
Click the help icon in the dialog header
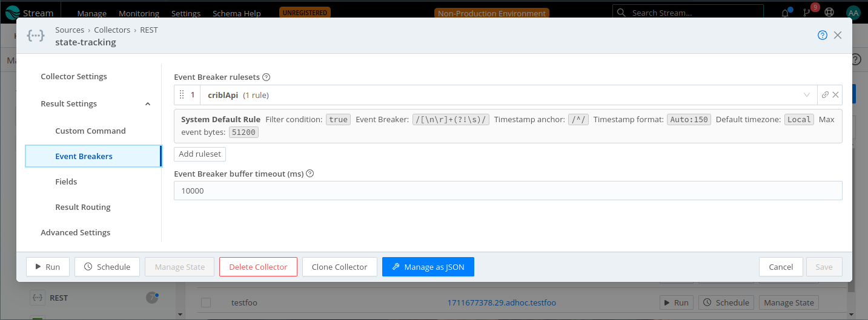coord(823,35)
